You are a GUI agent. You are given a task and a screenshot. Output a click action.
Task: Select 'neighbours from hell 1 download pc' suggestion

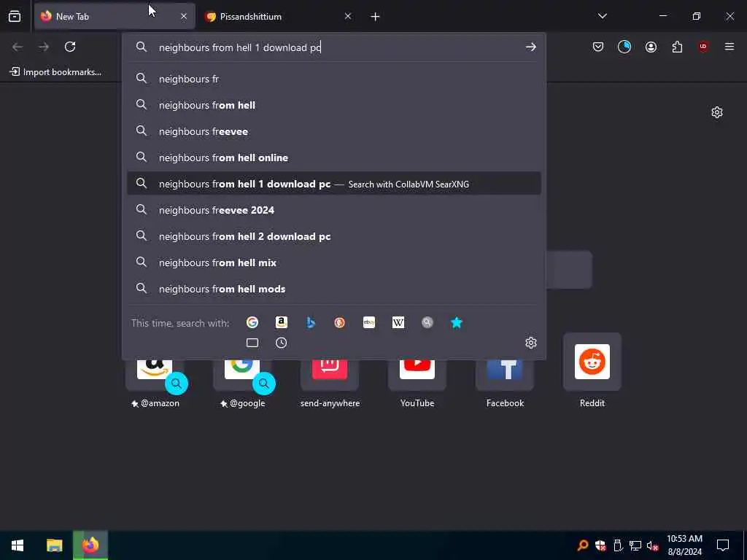point(334,184)
